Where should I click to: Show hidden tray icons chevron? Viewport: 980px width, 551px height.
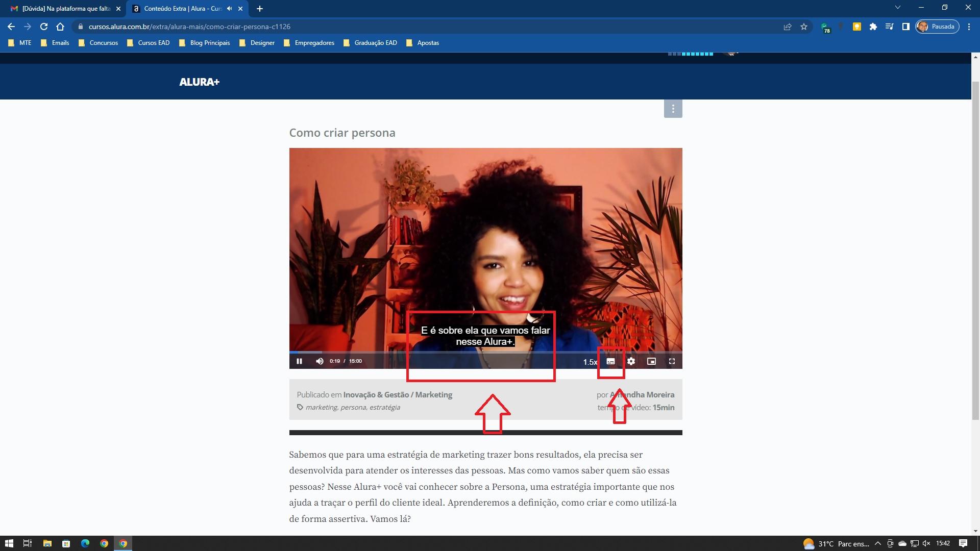pos(878,543)
